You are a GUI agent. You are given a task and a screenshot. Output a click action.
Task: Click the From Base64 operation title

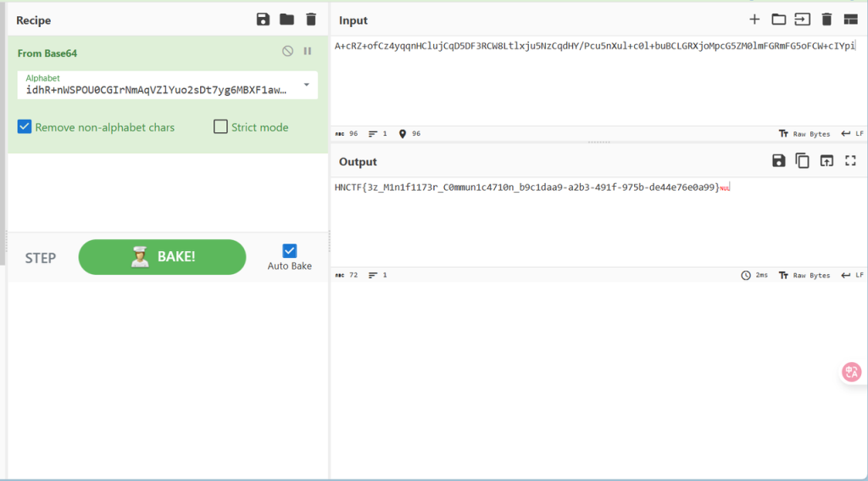pyautogui.click(x=47, y=53)
